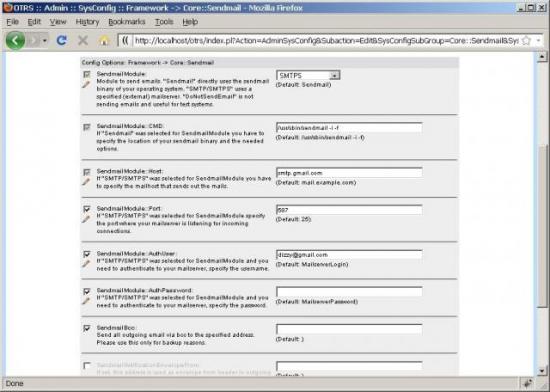Bookmark this page with the star icon
The image size is (550, 392).
pyautogui.click(x=526, y=41)
